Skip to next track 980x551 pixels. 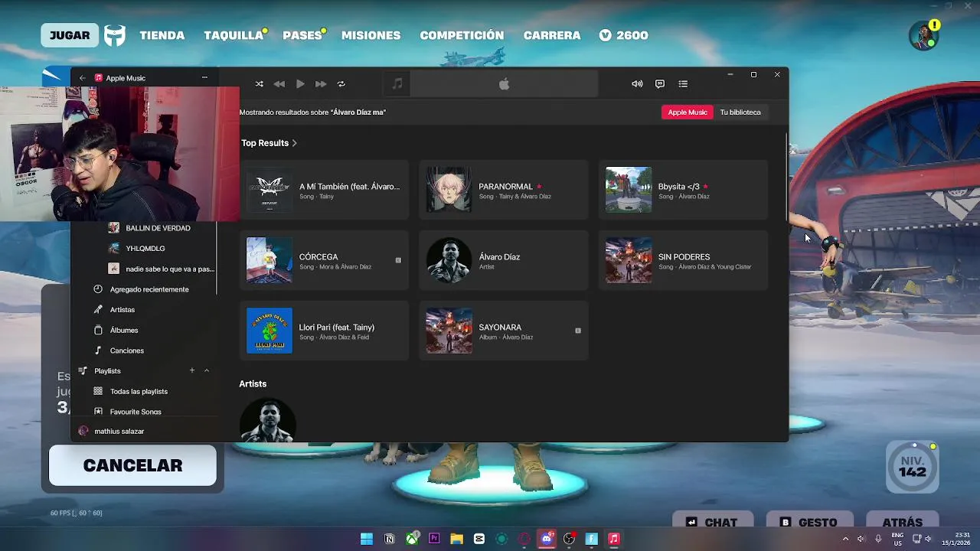(321, 84)
